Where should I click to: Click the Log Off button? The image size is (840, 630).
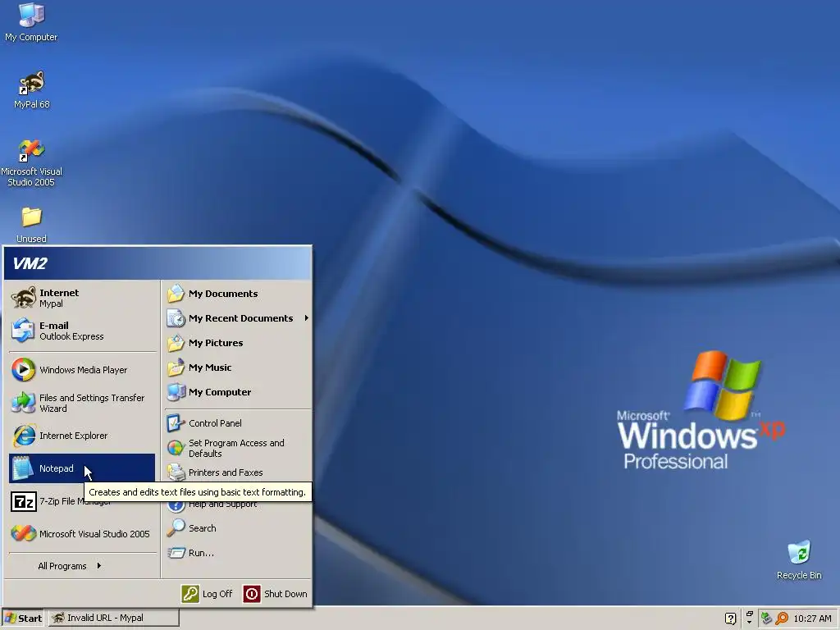point(207,594)
